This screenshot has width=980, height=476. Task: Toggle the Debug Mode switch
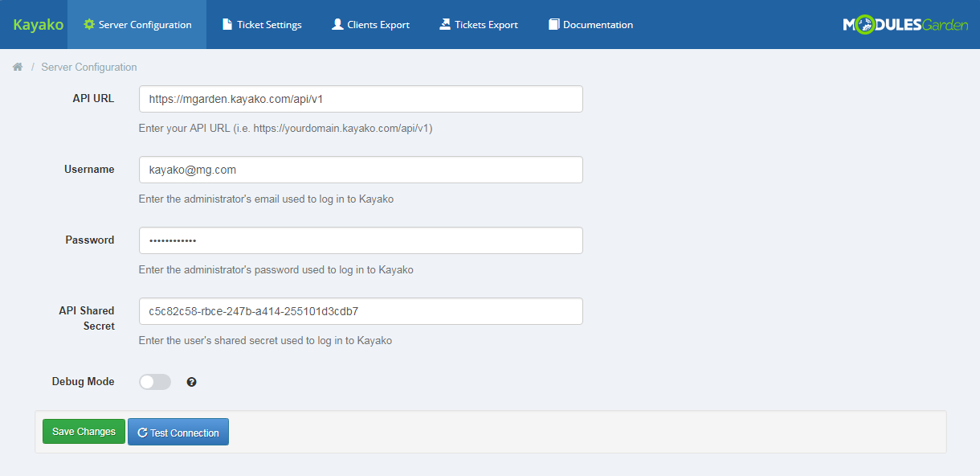pos(155,382)
